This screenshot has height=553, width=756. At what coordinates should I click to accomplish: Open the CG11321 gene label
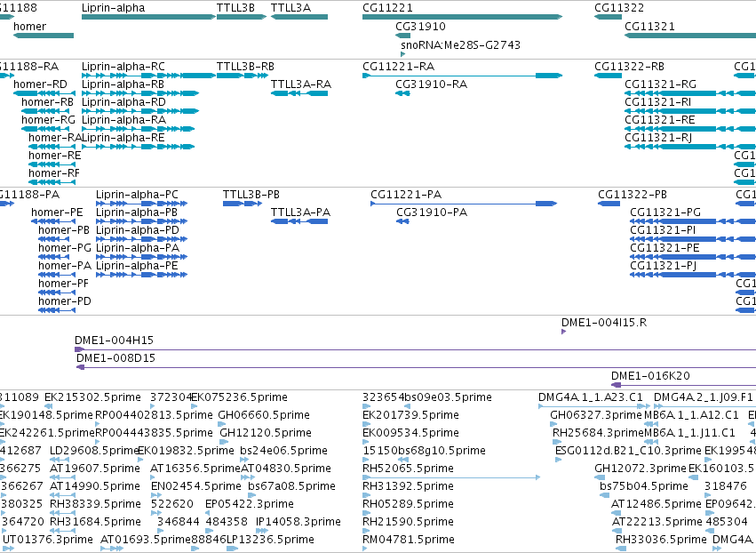coord(649,27)
